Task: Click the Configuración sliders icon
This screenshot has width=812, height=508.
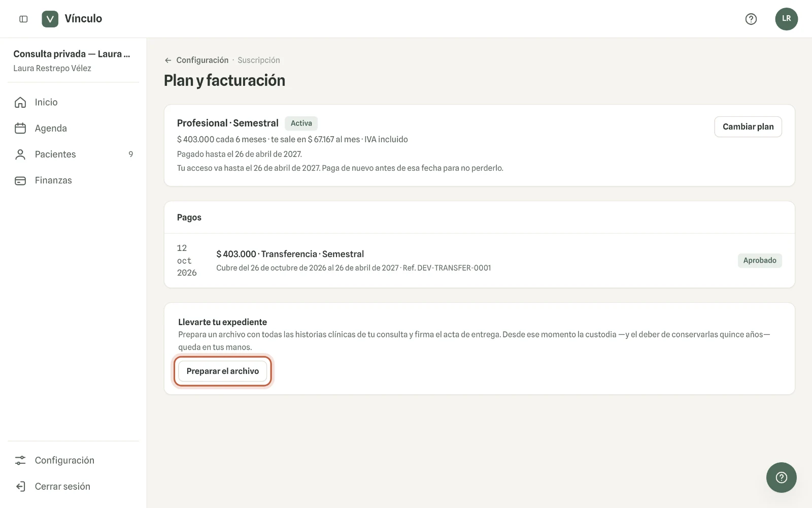Action: [x=20, y=460]
